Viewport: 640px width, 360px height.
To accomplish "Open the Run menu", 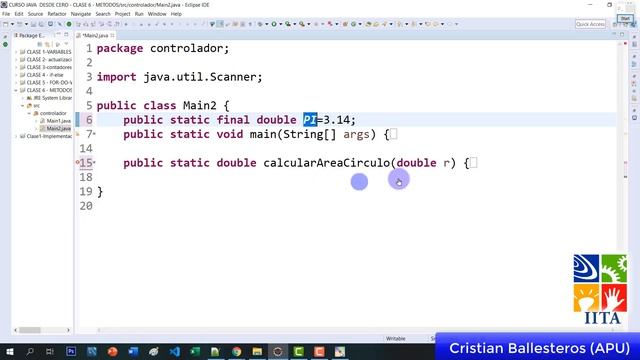I will pos(139,14).
